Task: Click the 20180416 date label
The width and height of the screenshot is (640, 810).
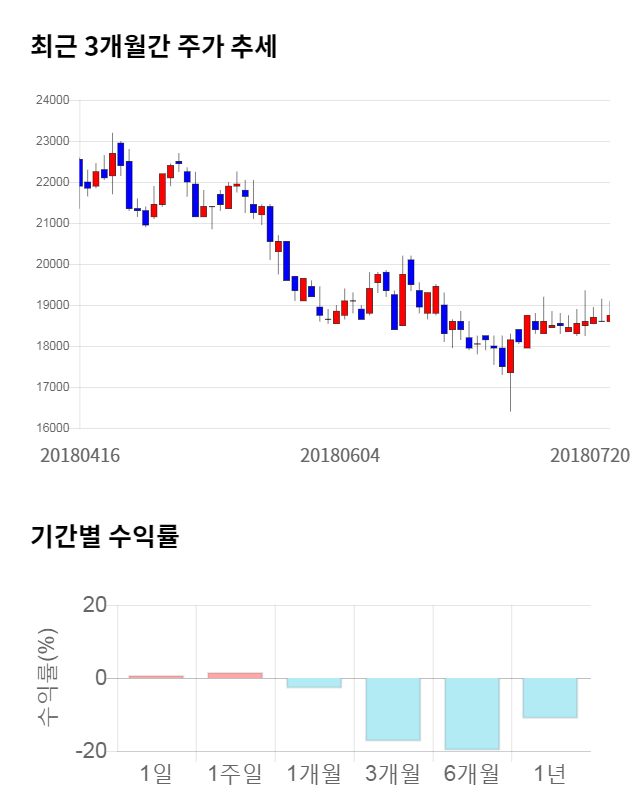Action: click(80, 455)
